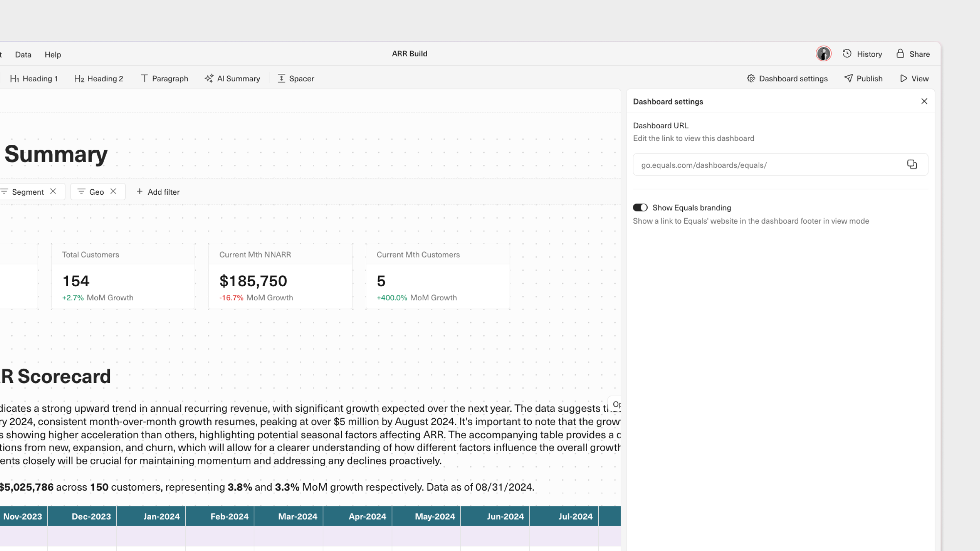Open the History panel

862,54
